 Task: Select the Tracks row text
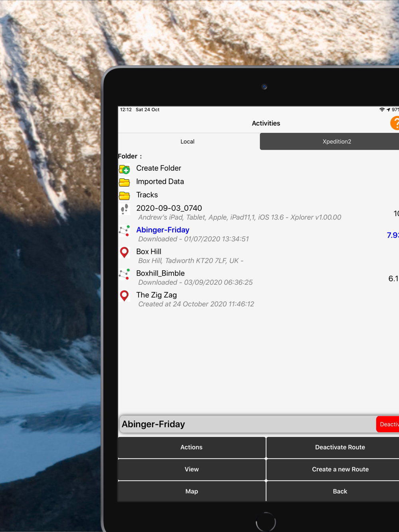click(147, 195)
